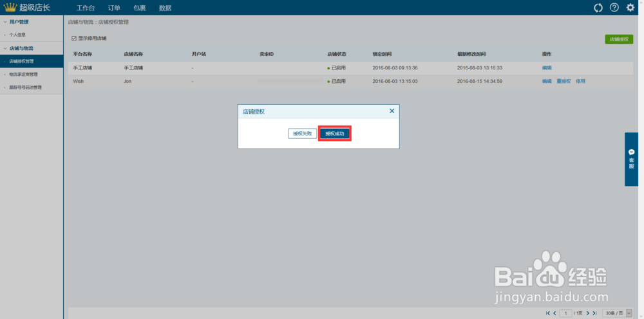This screenshot has height=319, width=644.
Task: Click the page number input field
Action: 565,313
